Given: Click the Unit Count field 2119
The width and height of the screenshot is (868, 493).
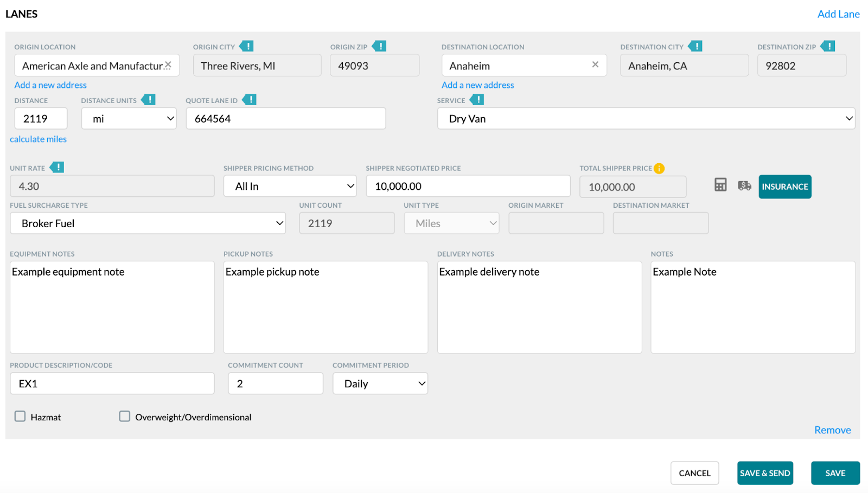Looking at the screenshot, I should [347, 223].
